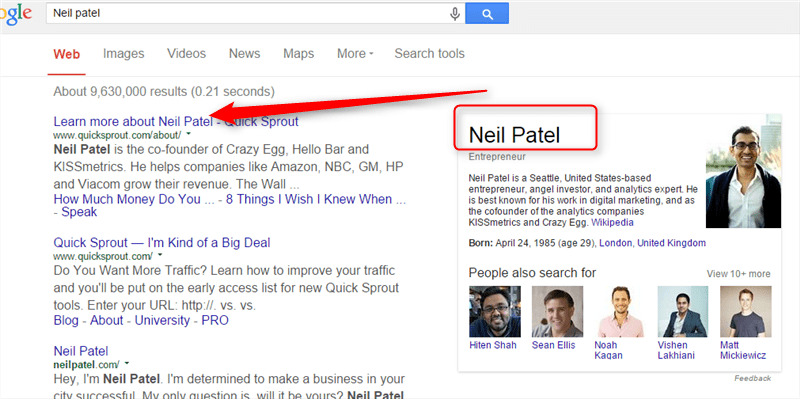Open Hiten Shah's profile thumbnail
The width and height of the screenshot is (800, 399).
point(495,311)
